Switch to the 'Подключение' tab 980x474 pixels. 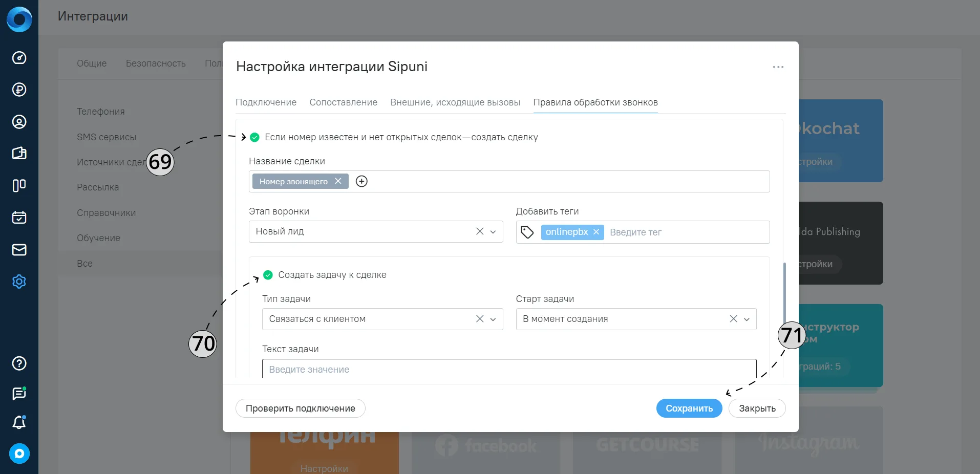(266, 102)
